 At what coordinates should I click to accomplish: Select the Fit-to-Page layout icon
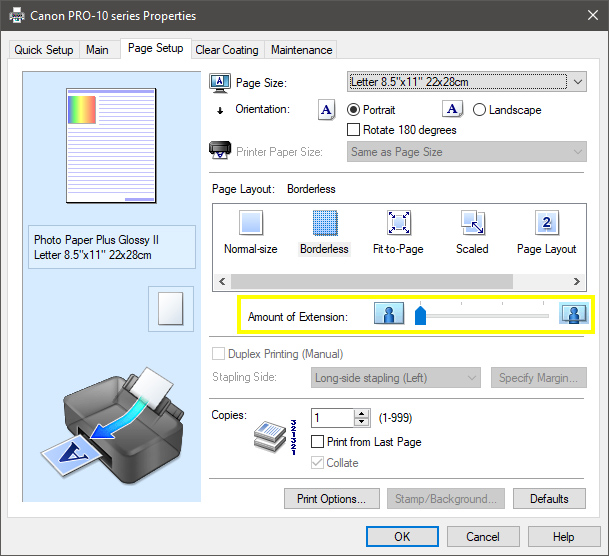[398, 223]
